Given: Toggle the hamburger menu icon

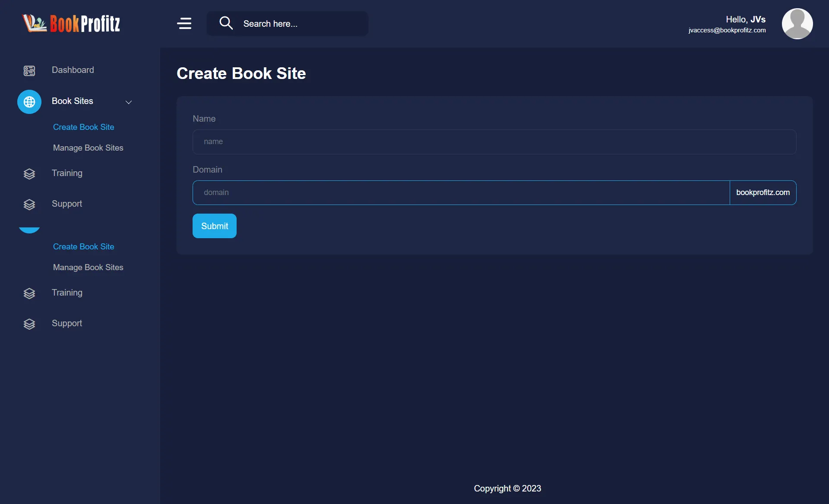Looking at the screenshot, I should coord(184,23).
